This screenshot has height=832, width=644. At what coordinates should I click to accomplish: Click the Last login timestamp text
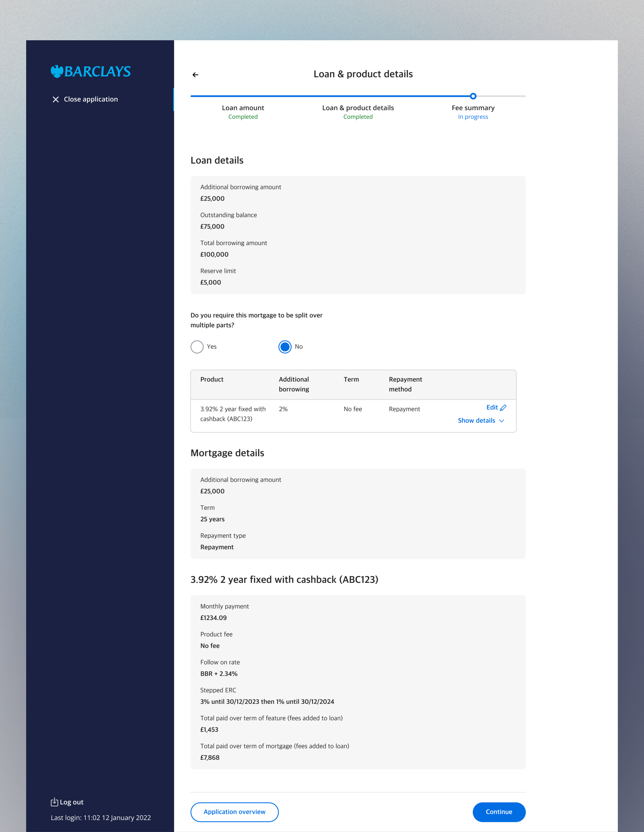tap(101, 817)
